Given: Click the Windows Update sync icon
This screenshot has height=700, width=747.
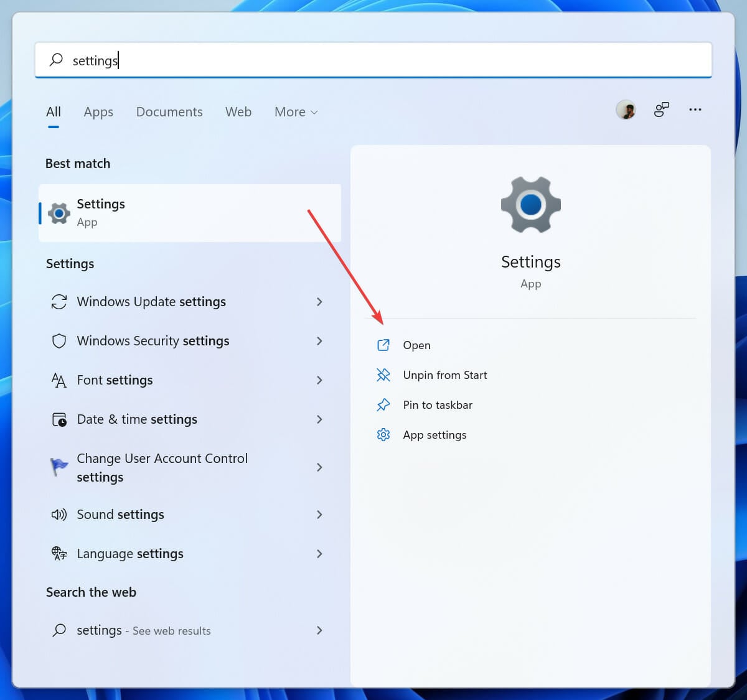Looking at the screenshot, I should coord(59,302).
